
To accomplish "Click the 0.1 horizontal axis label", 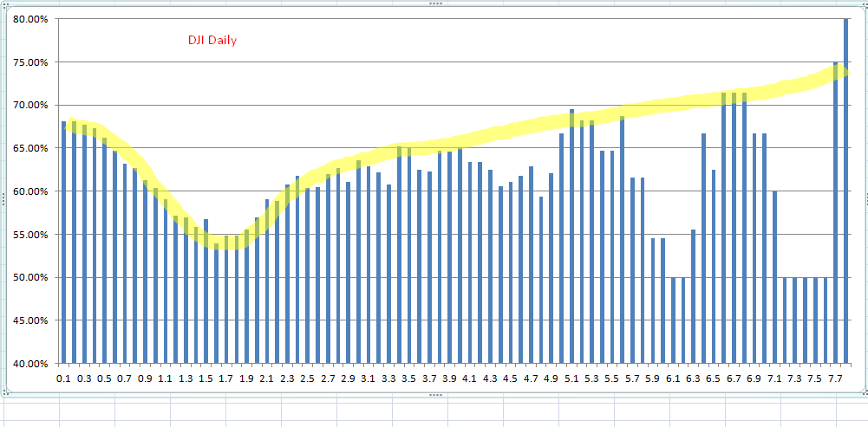I will click(x=63, y=378).
